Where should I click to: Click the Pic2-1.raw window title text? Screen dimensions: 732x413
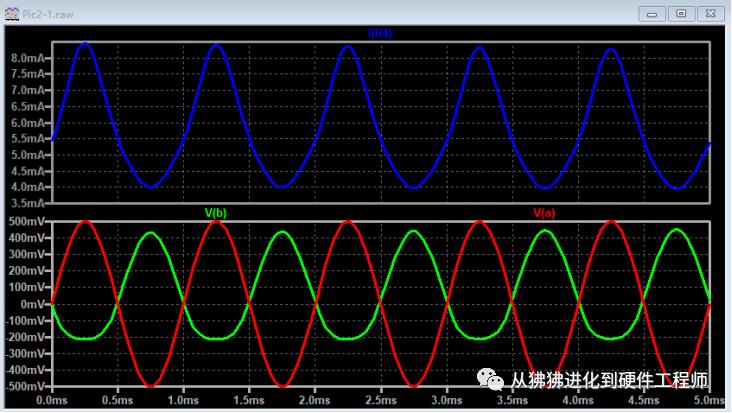click(x=48, y=14)
